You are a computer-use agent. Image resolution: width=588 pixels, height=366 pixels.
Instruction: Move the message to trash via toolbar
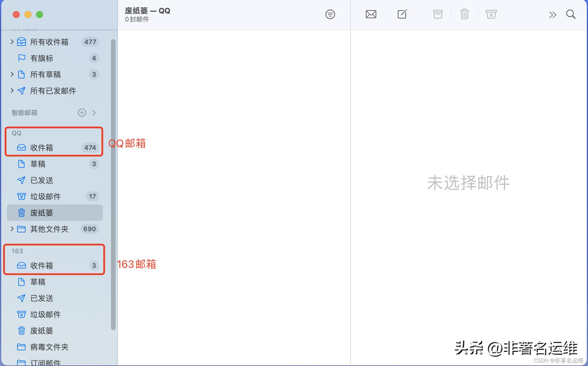pos(464,14)
